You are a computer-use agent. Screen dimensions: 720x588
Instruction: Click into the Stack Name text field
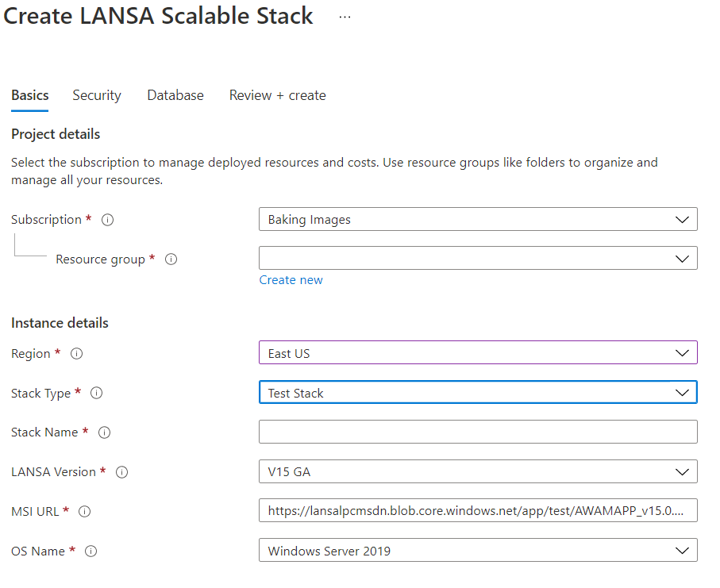pos(478,432)
